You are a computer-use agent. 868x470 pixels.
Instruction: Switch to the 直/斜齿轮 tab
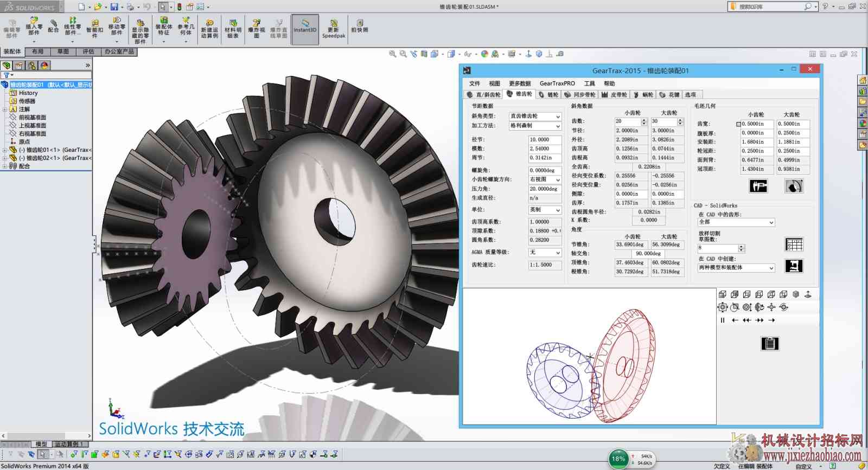484,95
